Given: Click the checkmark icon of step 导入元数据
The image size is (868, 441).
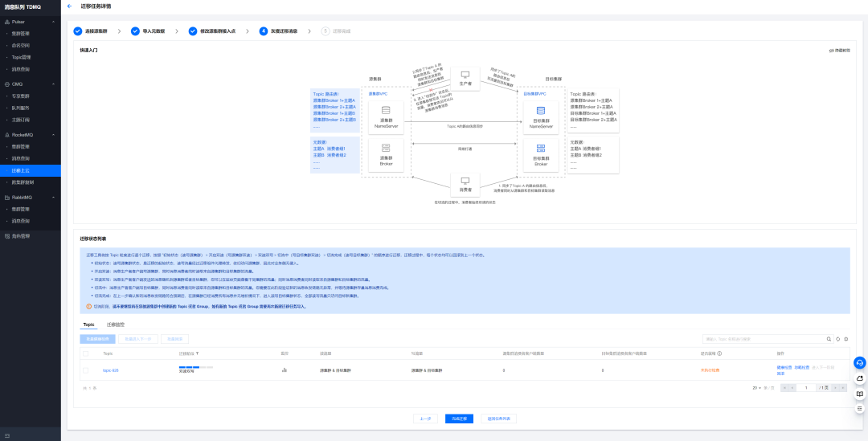Looking at the screenshot, I should coord(135,31).
